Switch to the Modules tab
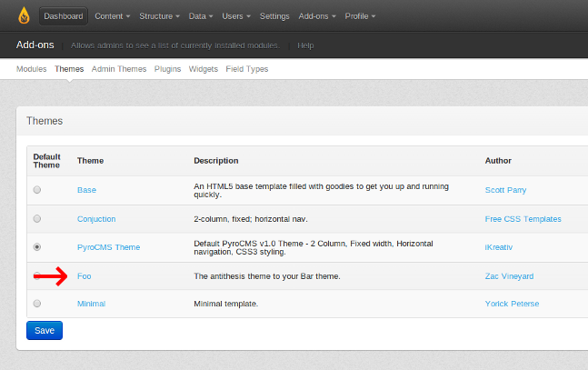 point(32,69)
